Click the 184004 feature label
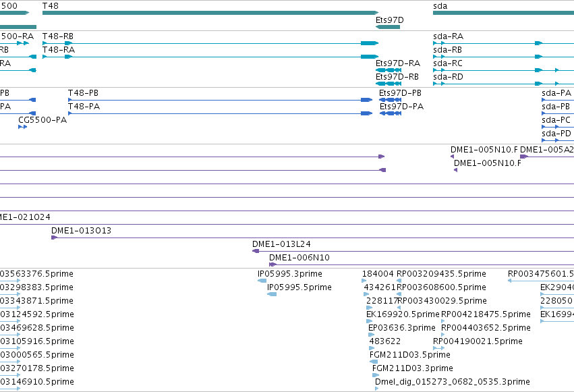 (x=378, y=274)
